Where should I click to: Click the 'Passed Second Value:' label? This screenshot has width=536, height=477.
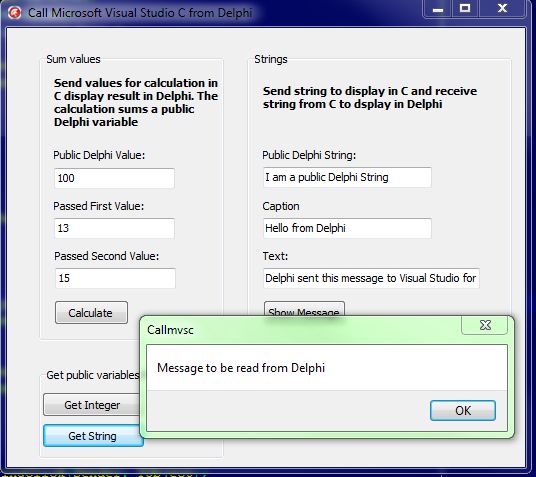[107, 256]
